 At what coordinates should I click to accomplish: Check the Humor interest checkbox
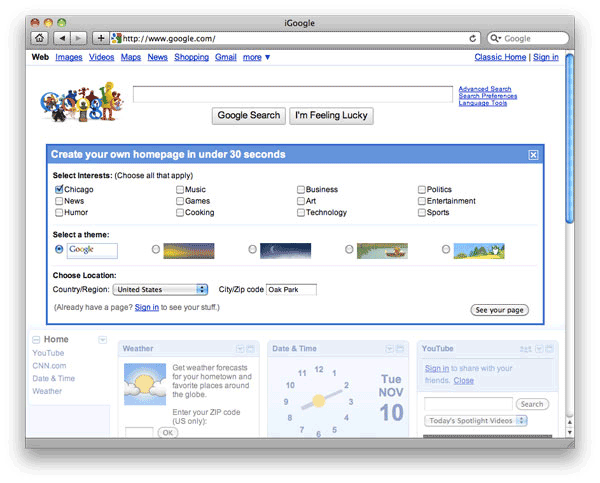tap(59, 212)
